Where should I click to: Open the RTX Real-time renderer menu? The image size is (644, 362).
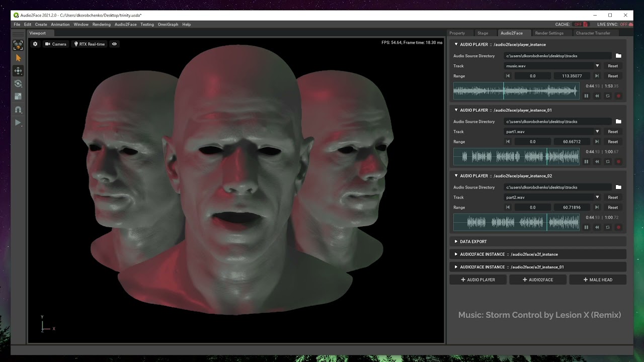pyautogui.click(x=90, y=44)
